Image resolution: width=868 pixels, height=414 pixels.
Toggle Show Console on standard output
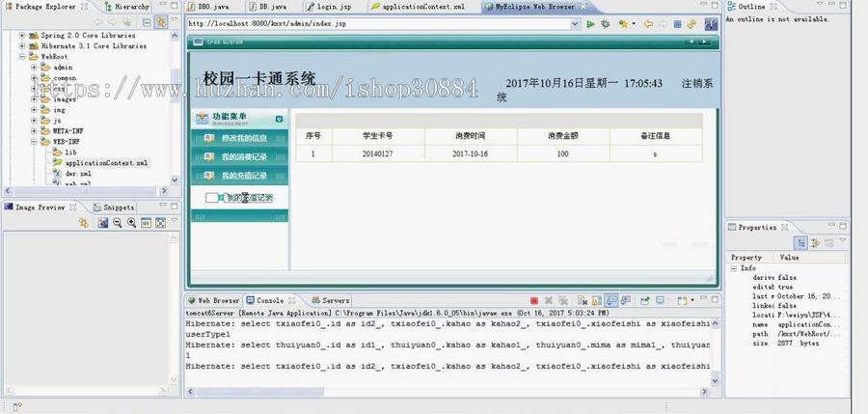[x=611, y=300]
